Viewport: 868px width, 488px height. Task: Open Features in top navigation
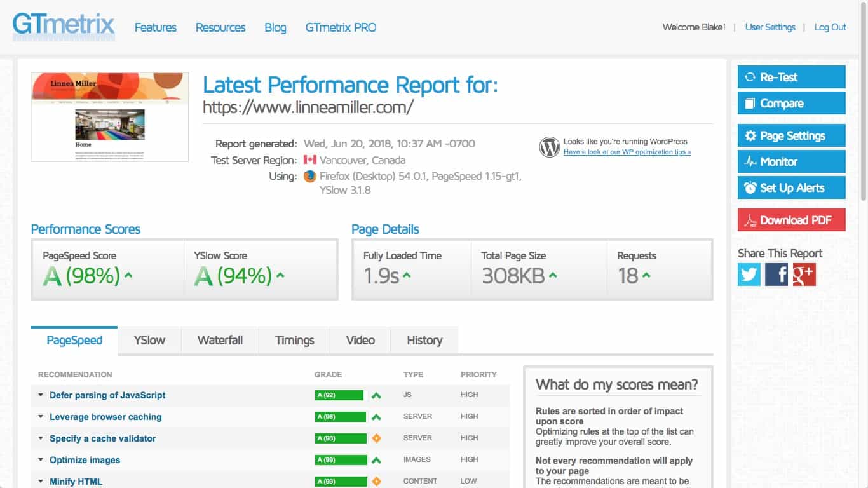tap(156, 27)
